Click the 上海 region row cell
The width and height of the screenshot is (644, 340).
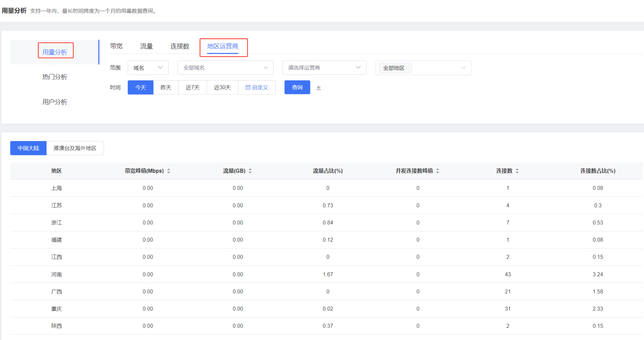point(56,188)
